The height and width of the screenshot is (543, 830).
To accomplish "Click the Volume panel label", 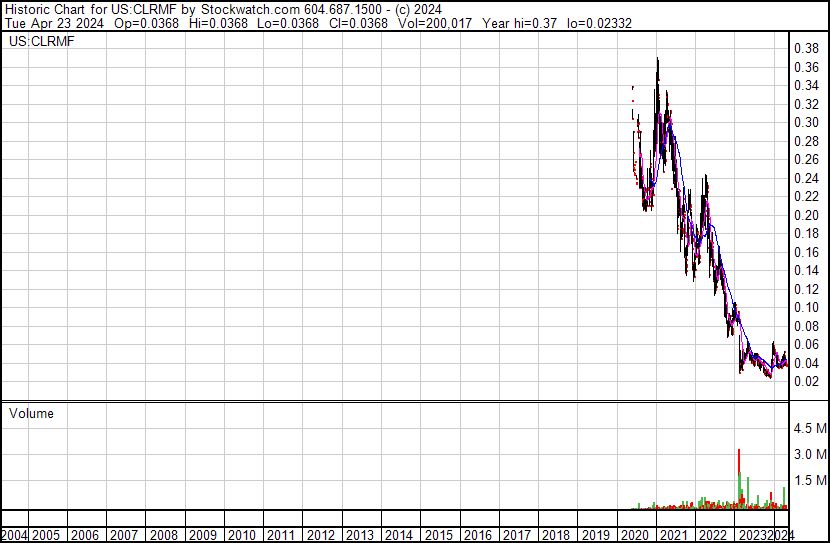I will coord(31,413).
